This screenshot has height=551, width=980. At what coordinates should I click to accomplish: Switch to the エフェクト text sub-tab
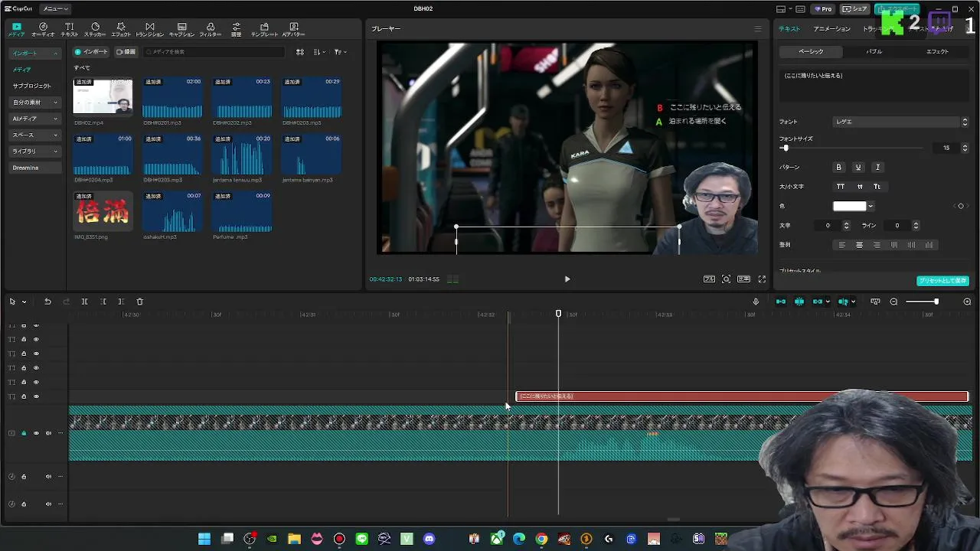click(937, 51)
